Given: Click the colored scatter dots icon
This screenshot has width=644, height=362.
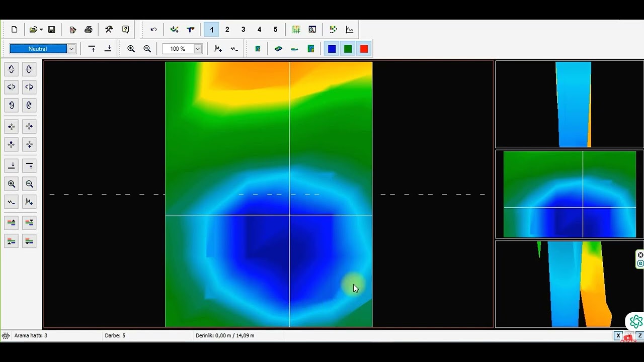Looking at the screenshot, I should 333,30.
